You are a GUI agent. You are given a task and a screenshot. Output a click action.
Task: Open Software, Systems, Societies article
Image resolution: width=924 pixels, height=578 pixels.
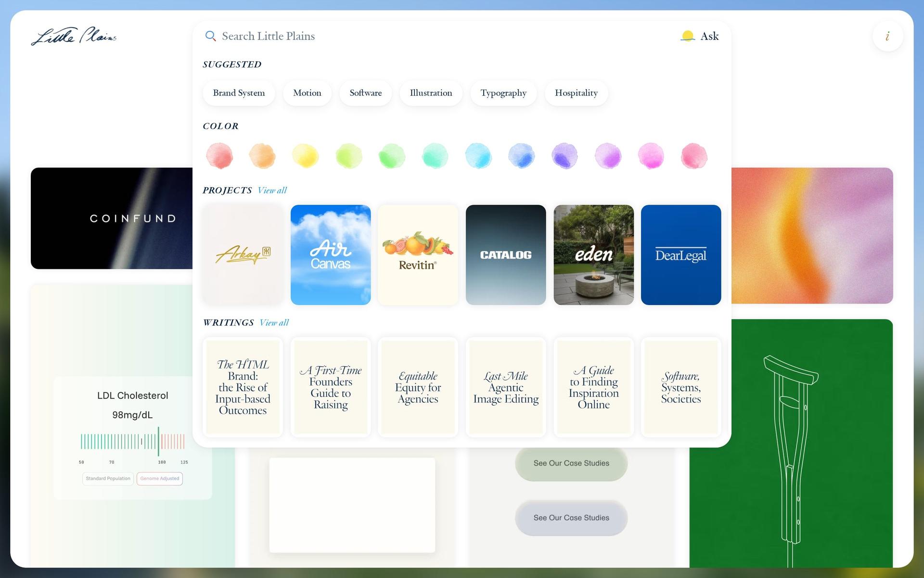681,387
